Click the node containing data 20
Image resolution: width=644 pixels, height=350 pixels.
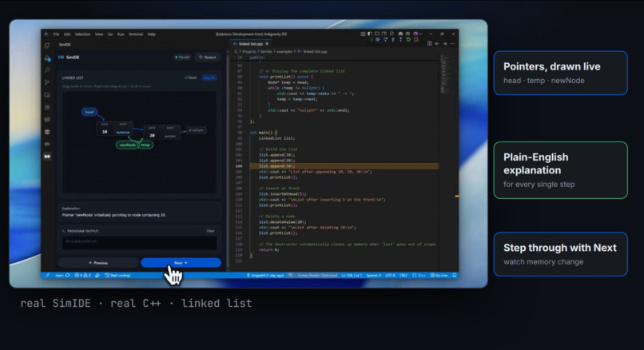(x=161, y=133)
